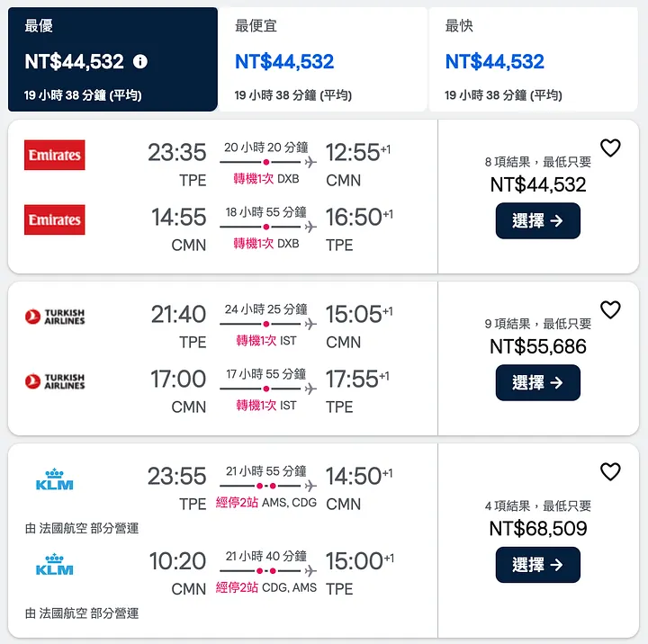648x644 pixels.
Task: Click the KLM logo on 10:20 departure
Action: [55, 564]
